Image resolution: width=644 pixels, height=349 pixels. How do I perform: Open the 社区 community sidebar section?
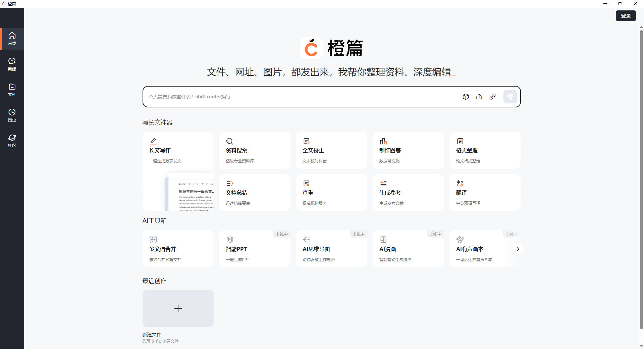12,141
